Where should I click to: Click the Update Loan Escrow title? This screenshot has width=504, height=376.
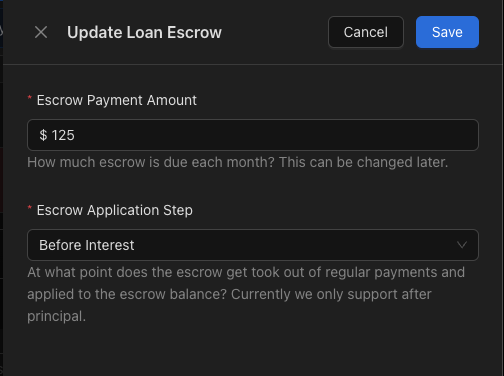[x=144, y=32]
